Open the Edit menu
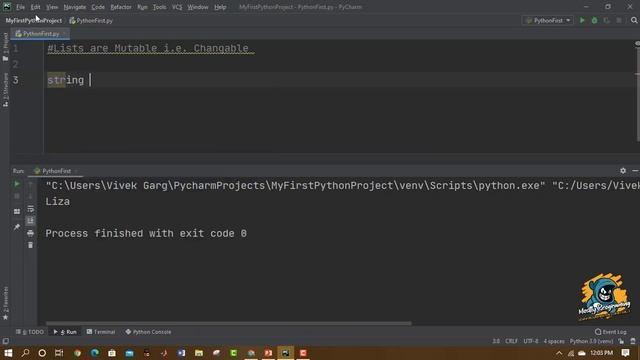Viewport: 640px width, 360px height. click(36, 7)
